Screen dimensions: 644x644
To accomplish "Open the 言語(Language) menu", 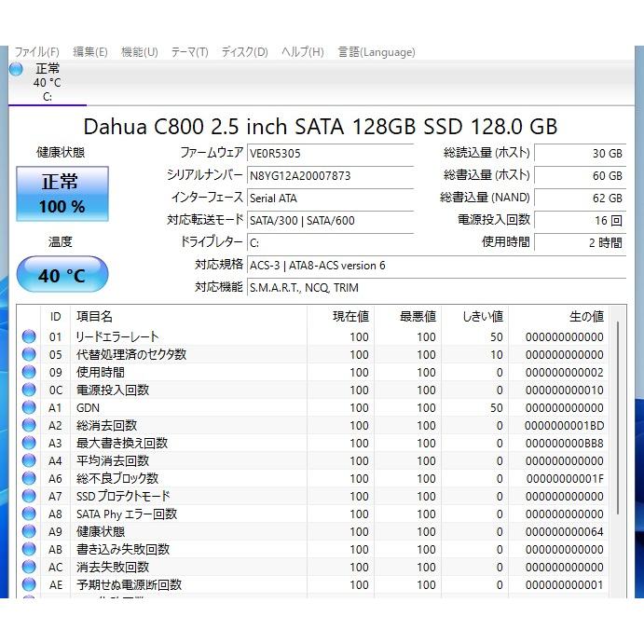I will [x=377, y=52].
